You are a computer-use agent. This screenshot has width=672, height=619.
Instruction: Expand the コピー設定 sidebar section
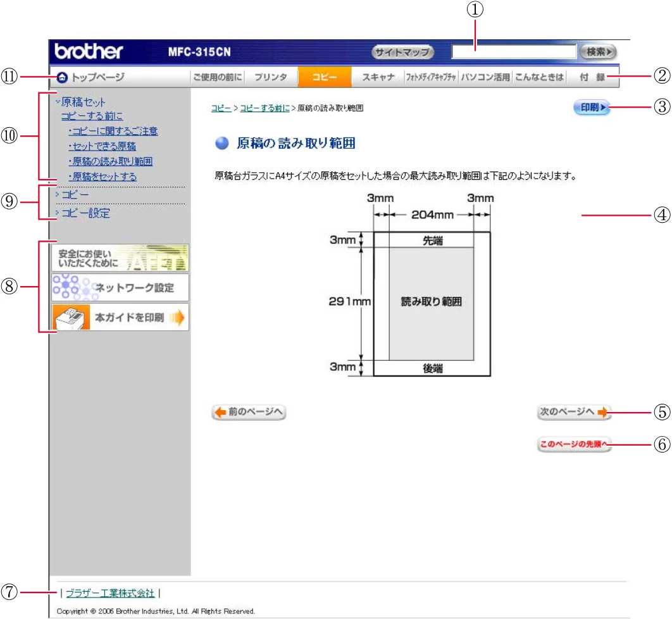[x=83, y=213]
